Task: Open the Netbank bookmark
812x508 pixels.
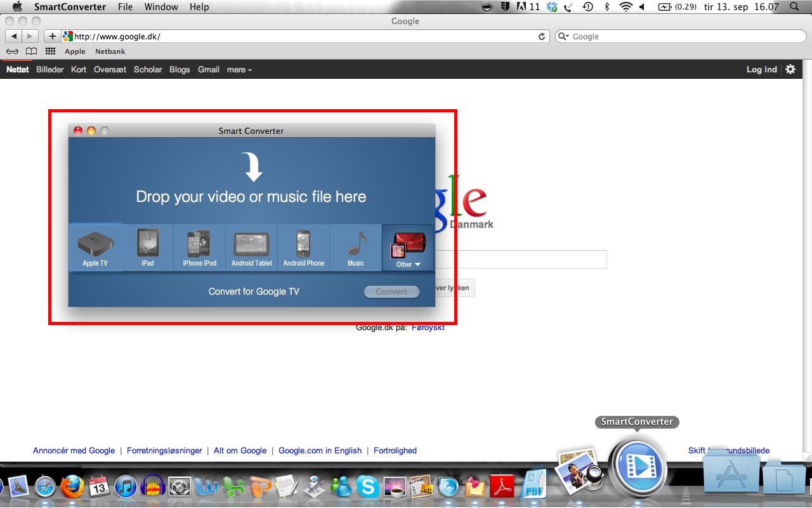Action: point(110,51)
